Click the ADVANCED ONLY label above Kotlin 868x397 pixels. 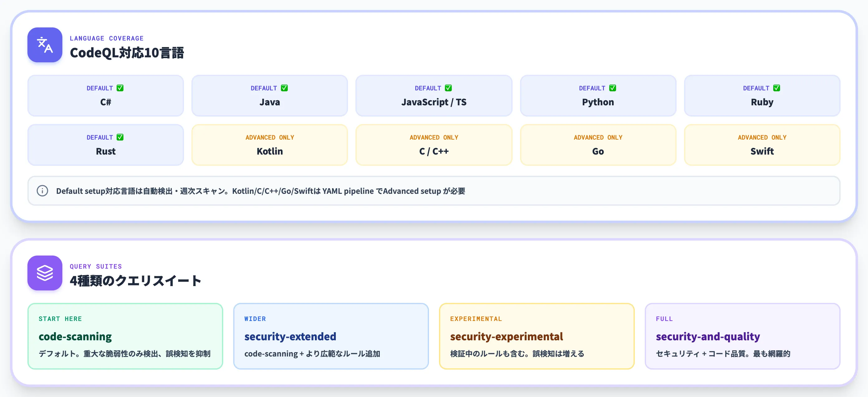pyautogui.click(x=270, y=137)
